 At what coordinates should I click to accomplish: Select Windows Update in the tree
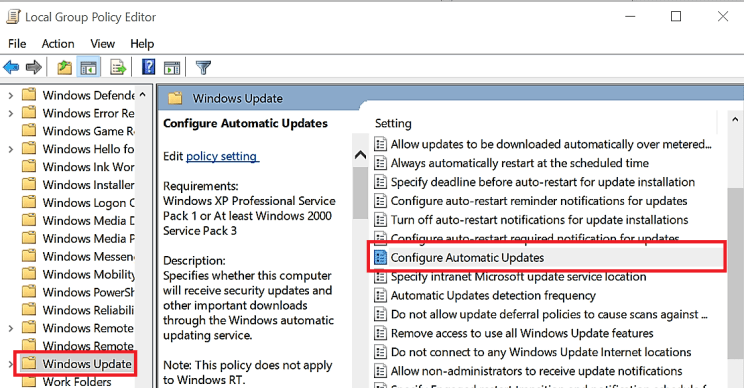click(87, 364)
